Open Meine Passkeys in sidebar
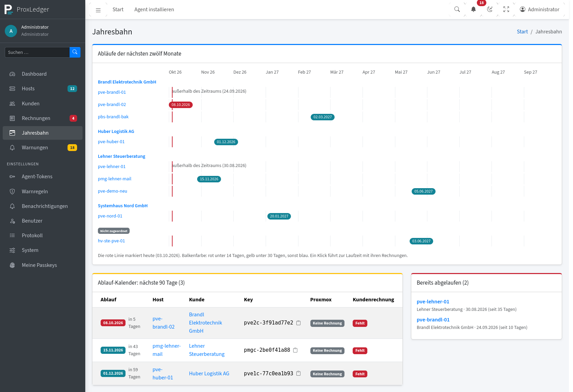The image size is (573, 392). (43, 265)
